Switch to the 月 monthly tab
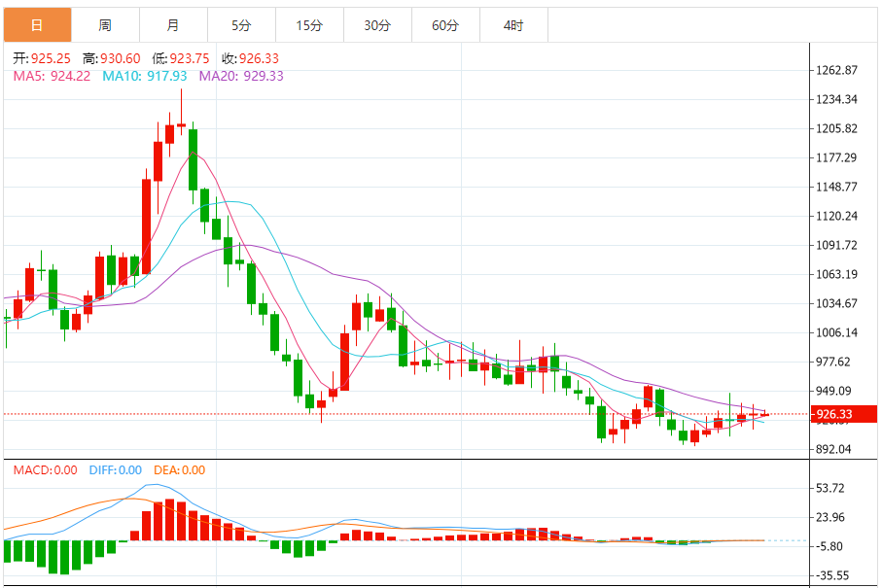Screen dimensions: 882x588 click(x=173, y=25)
